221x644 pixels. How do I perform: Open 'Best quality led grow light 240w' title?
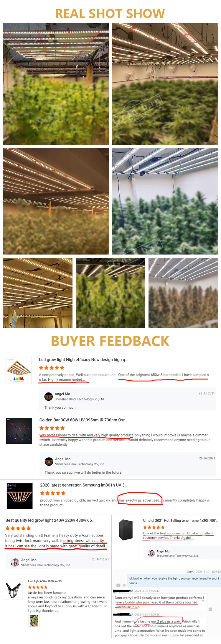[x=50, y=520]
